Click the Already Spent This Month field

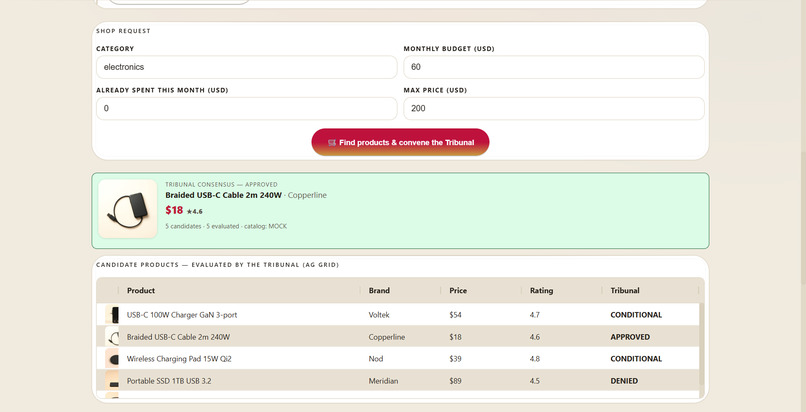pyautogui.click(x=247, y=108)
